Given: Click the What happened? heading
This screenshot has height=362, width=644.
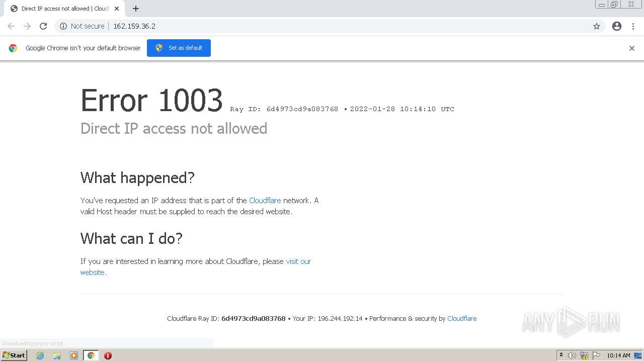Looking at the screenshot, I should 137,177.
